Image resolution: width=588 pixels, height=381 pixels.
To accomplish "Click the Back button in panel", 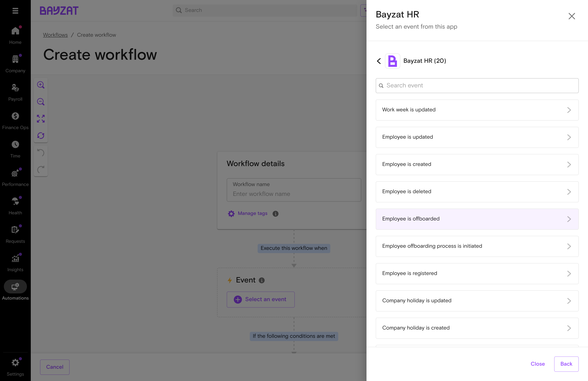I will (x=566, y=364).
